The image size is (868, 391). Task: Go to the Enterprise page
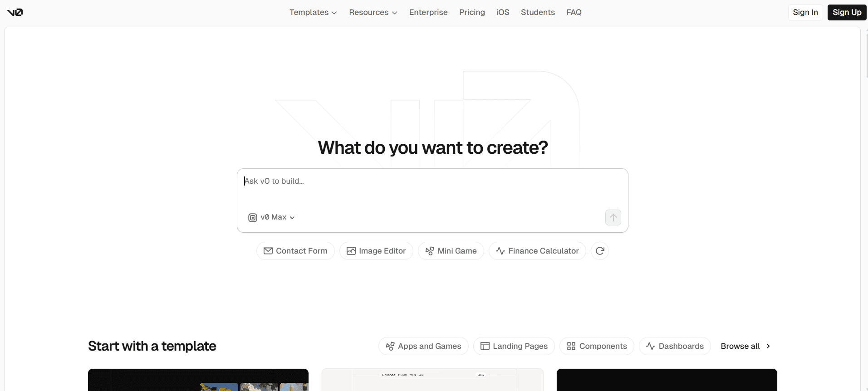428,12
